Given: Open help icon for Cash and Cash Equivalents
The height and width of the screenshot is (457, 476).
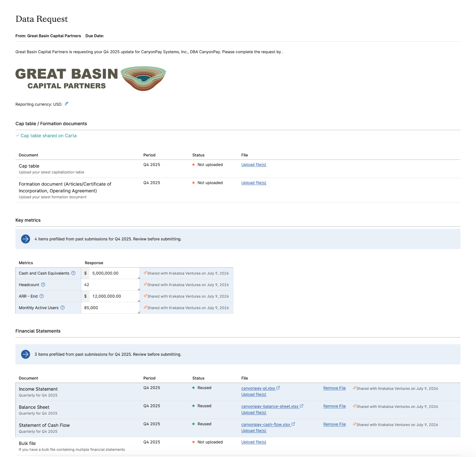Looking at the screenshot, I should 73,273.
